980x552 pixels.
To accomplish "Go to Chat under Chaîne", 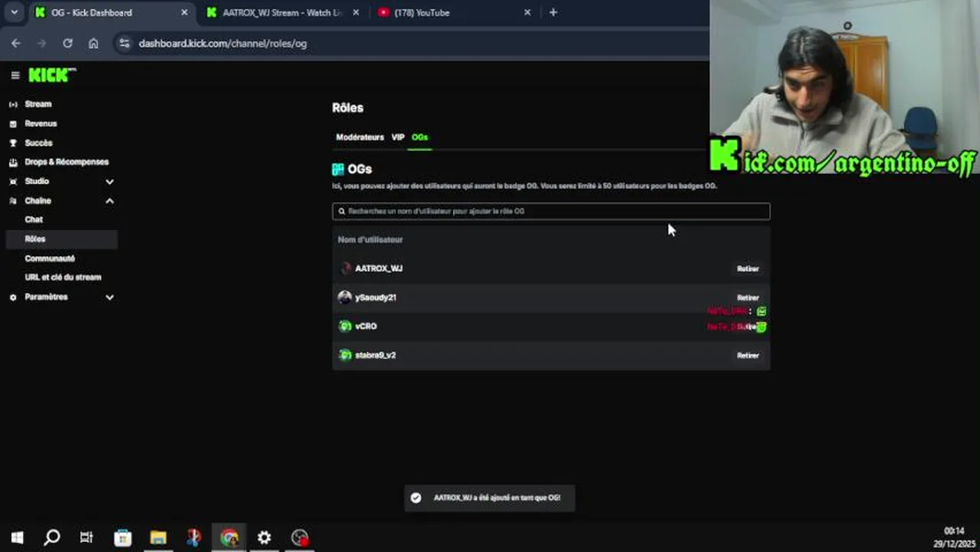I will 34,219.
